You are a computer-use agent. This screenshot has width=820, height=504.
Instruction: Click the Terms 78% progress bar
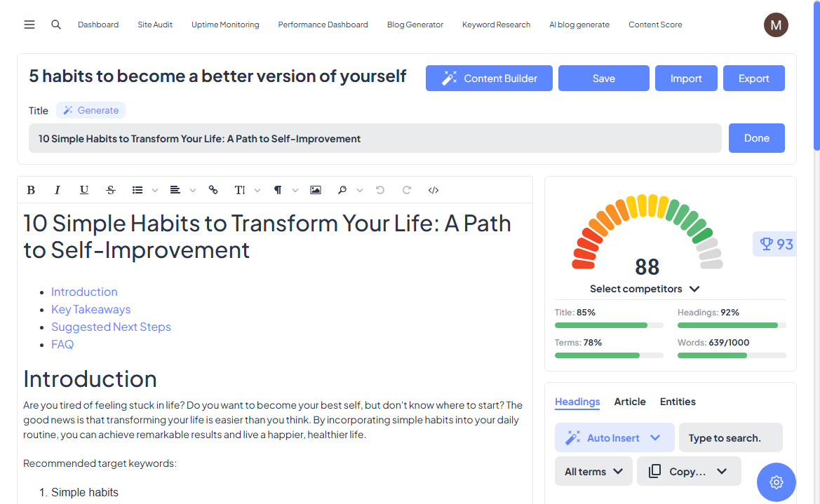[x=608, y=355]
